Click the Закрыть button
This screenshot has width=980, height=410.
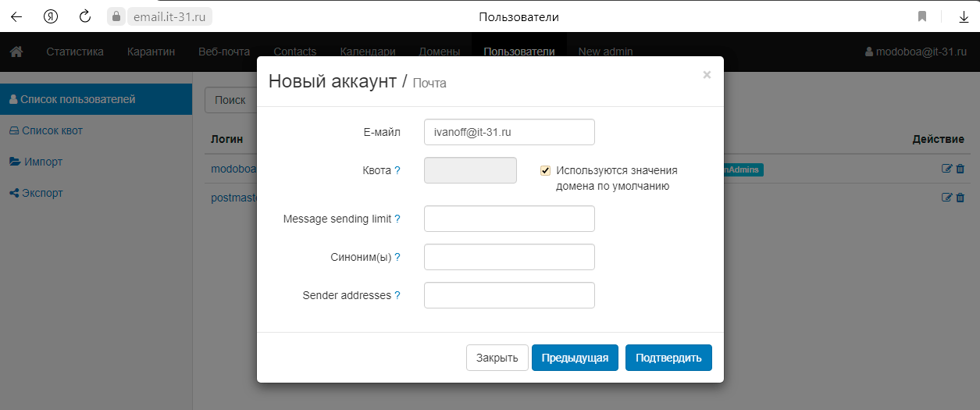tap(497, 358)
